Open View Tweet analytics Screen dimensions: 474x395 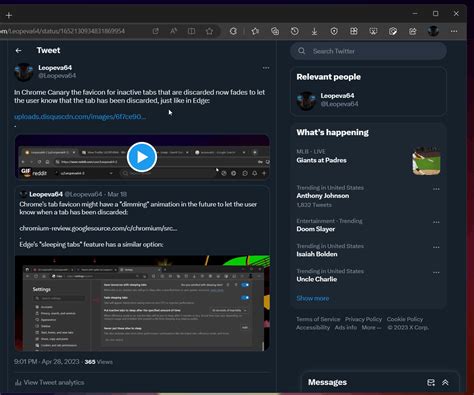(49, 382)
